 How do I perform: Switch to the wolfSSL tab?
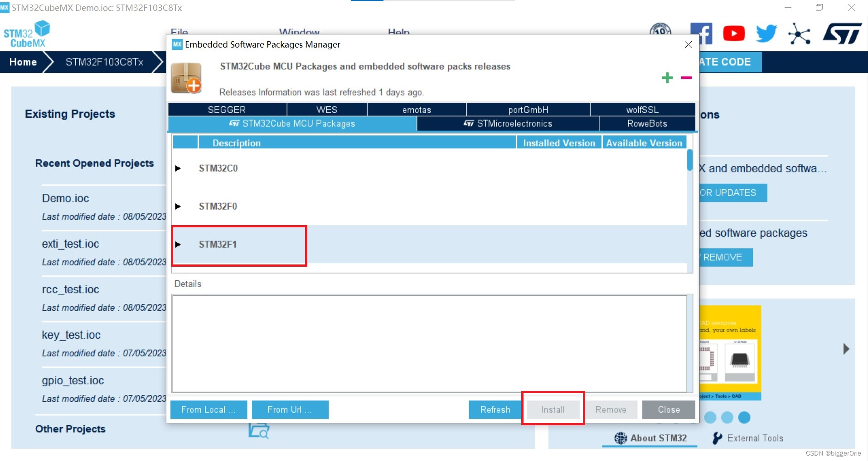pos(642,110)
